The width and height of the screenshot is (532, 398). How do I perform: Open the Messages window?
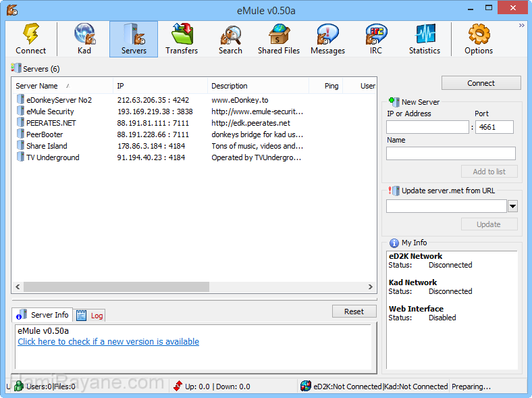(x=327, y=39)
